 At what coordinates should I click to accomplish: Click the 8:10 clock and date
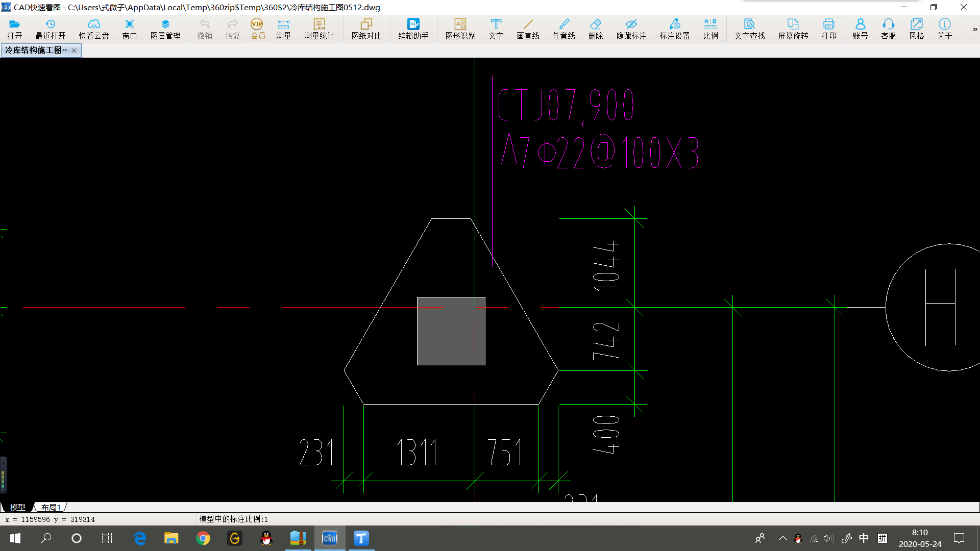pyautogui.click(x=920, y=538)
